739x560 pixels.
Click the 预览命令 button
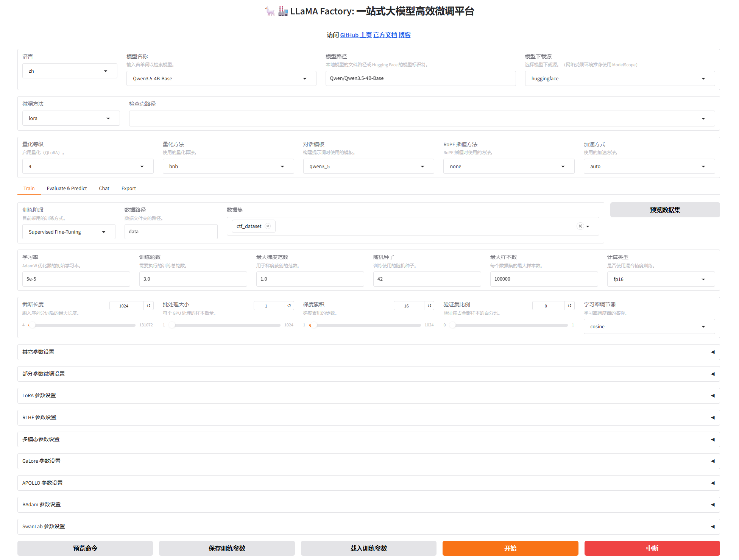[x=85, y=548]
